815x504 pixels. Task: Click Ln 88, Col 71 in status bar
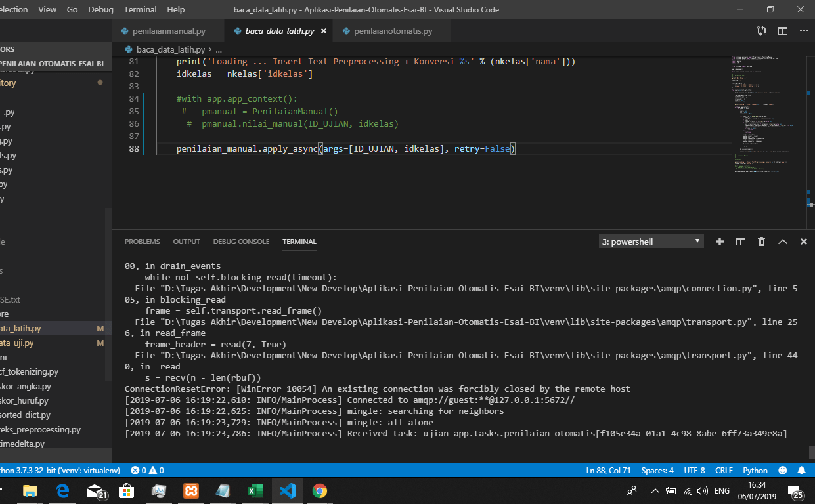607,470
